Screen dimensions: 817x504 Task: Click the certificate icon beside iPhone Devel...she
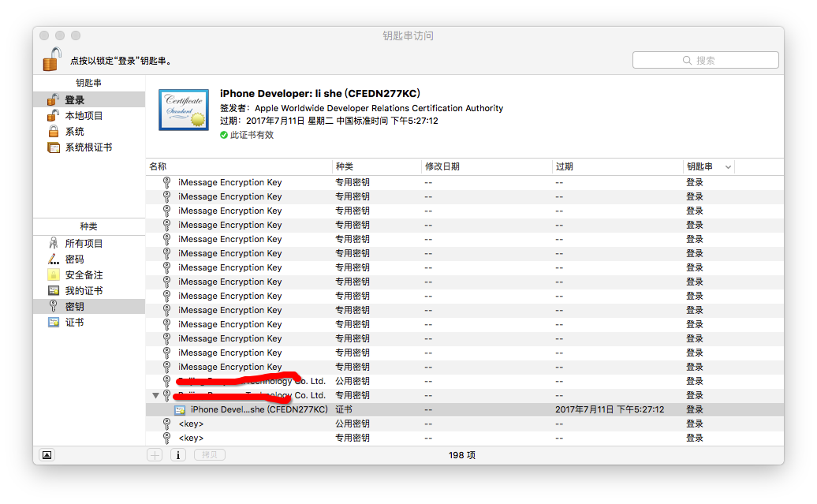pyautogui.click(x=180, y=409)
